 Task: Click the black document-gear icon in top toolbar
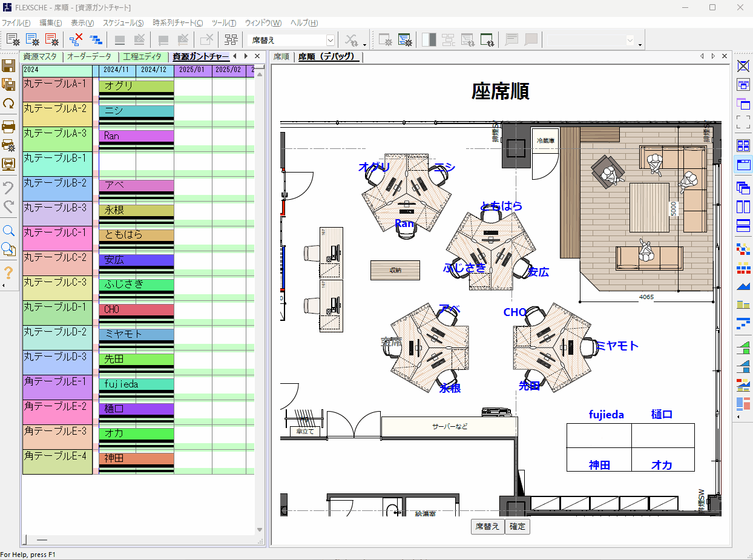tap(13, 40)
